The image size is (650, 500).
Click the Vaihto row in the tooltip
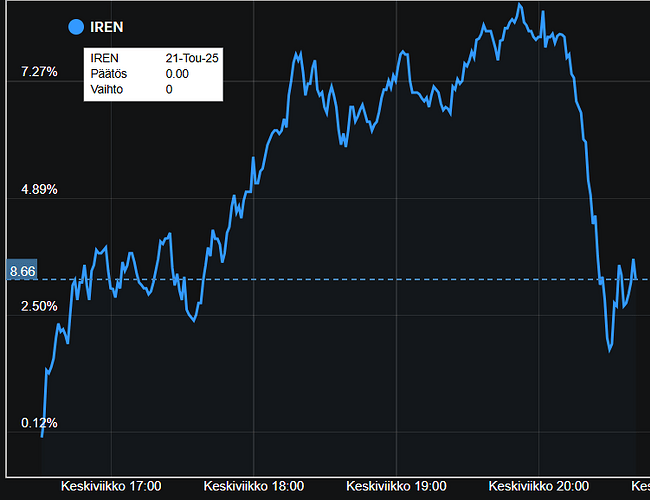click(x=153, y=90)
